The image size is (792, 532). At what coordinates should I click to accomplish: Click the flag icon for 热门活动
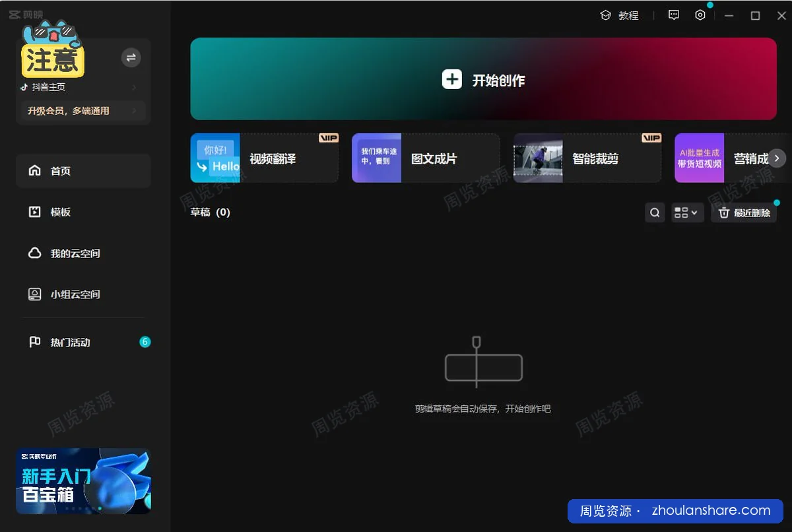(x=35, y=342)
